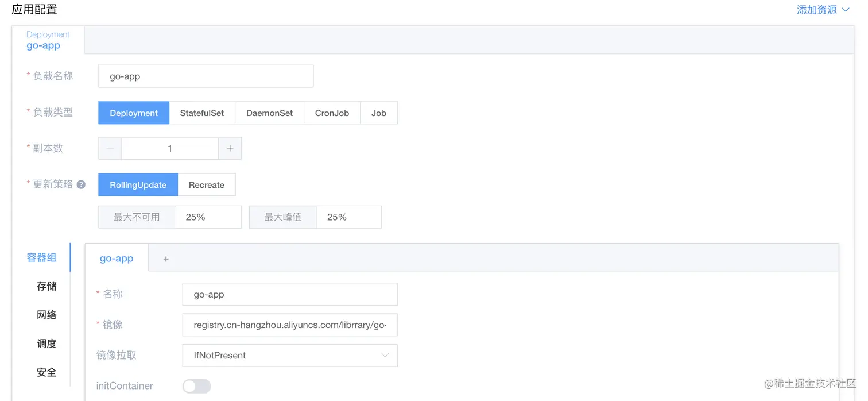Select the RollingUpdate strategy
868x401 pixels.
tap(138, 185)
